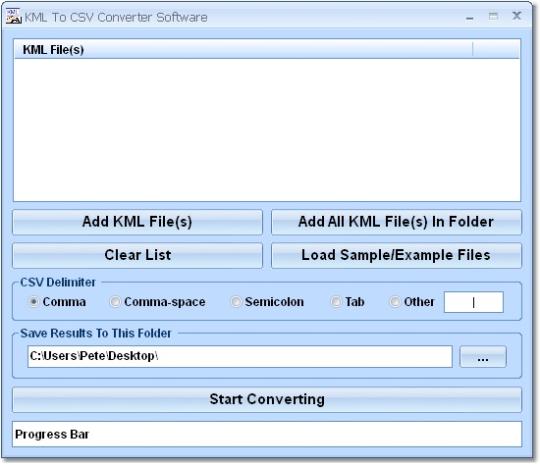Open folder browser with the ... button
Viewport: 540px width, 465px height.
(x=483, y=357)
